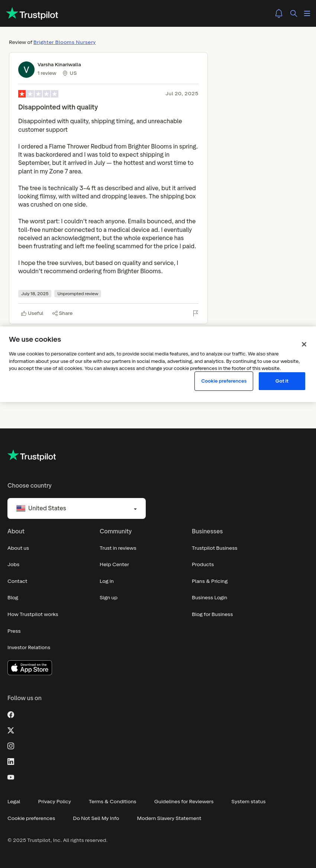Screen dimensions: 316x868
Task: Open About us footer link
Action: [x=18, y=548]
